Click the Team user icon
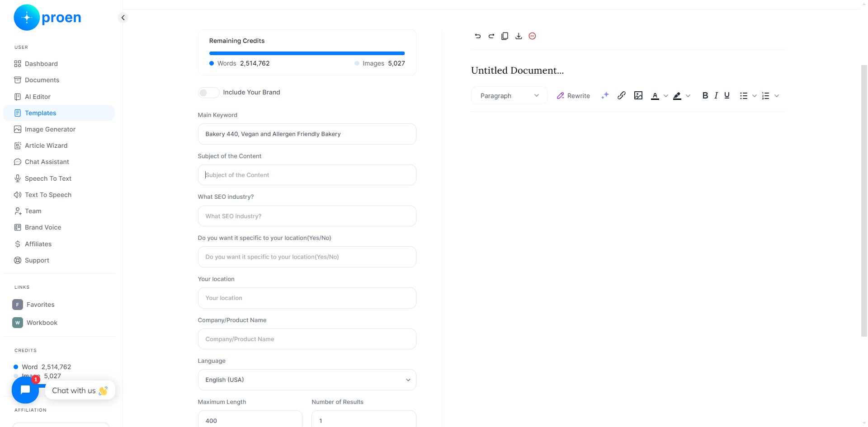 click(18, 211)
